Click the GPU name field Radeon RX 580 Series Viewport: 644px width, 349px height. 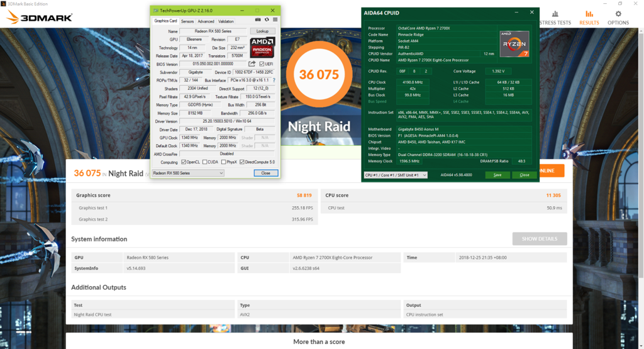click(213, 31)
